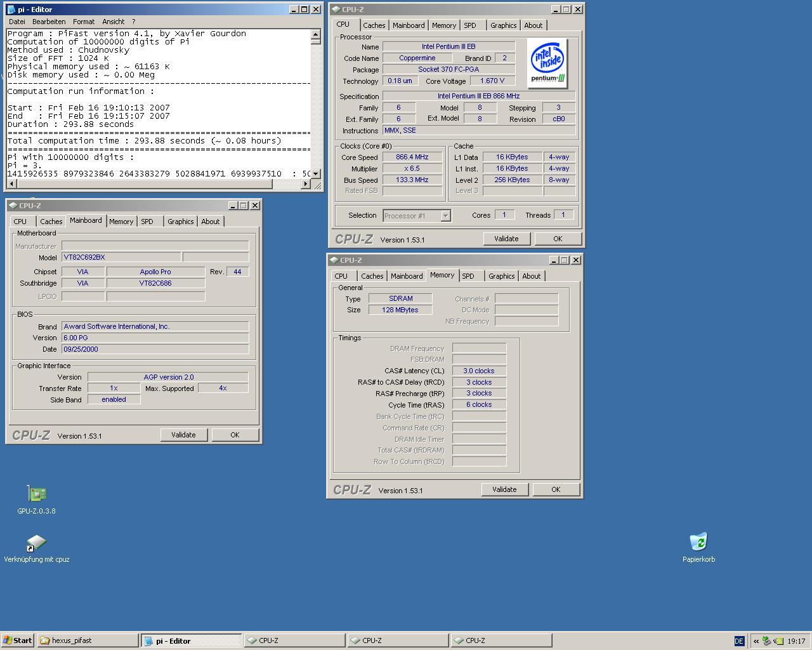812x650 pixels.
Task: Activate pi - Editor taskbar button
Action: (191, 640)
